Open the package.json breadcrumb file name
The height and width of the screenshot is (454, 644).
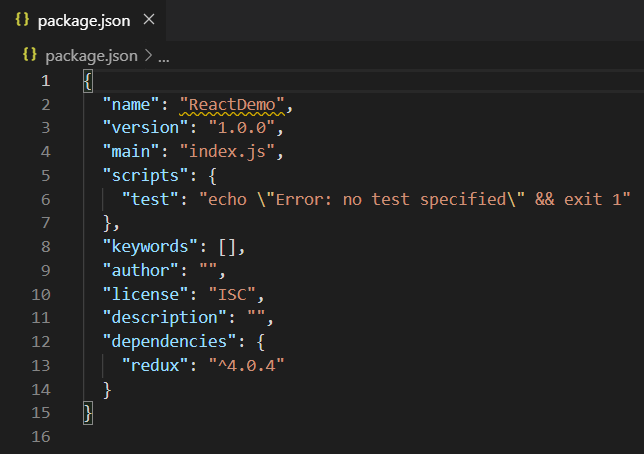pos(93,56)
